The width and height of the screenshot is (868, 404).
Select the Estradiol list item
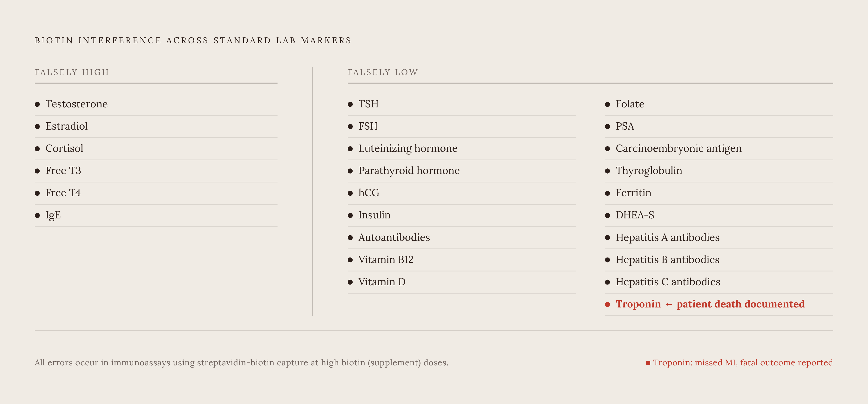(x=156, y=126)
